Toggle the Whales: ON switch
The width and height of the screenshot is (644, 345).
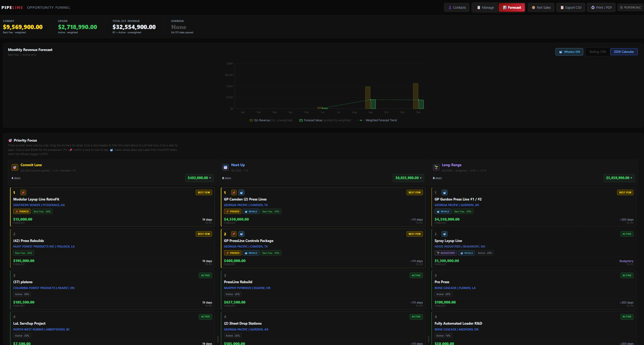click(569, 52)
